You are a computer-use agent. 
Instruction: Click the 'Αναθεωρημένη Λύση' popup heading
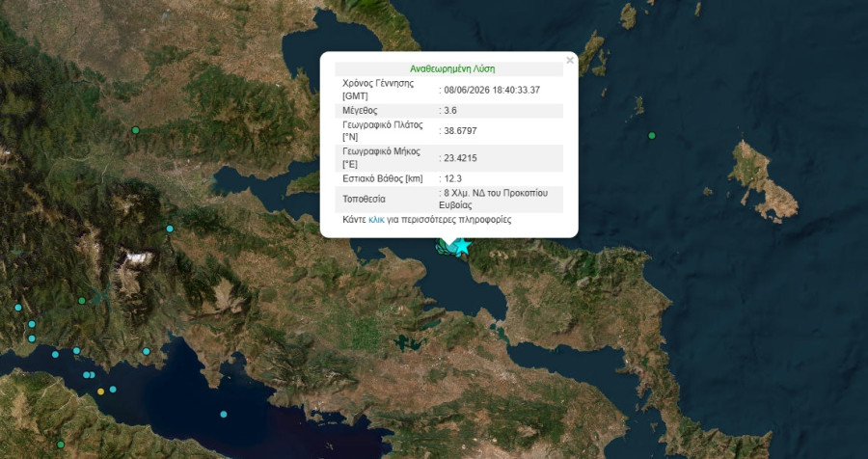(452, 69)
